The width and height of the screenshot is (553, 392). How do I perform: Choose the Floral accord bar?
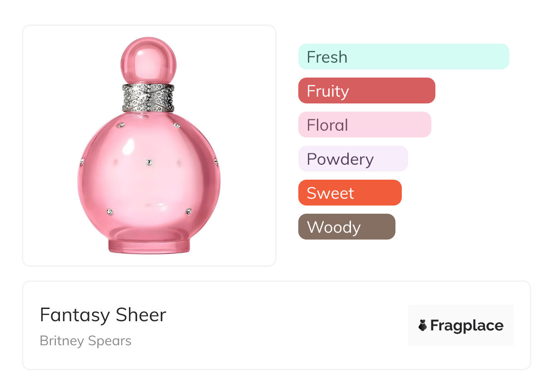click(x=364, y=125)
